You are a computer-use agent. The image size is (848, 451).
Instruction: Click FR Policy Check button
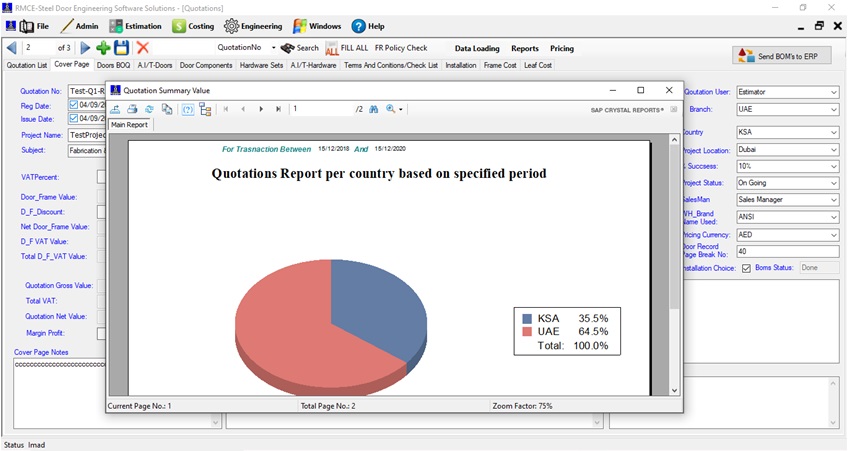click(x=401, y=48)
